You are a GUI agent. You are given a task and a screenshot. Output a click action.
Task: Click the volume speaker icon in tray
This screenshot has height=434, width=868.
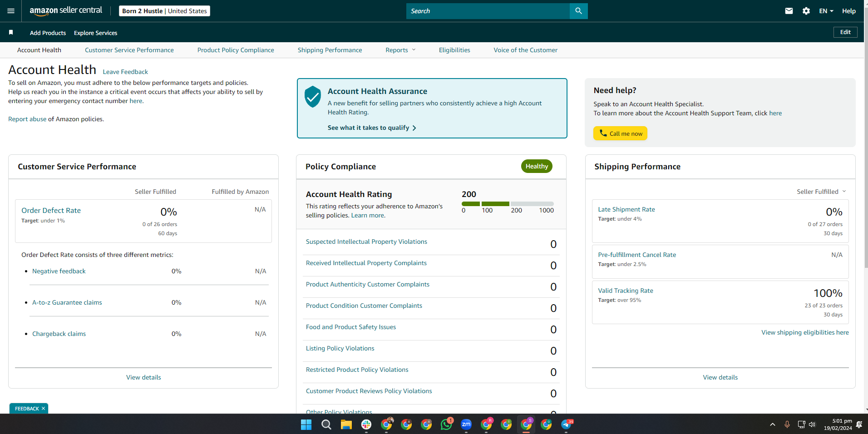tap(812, 424)
